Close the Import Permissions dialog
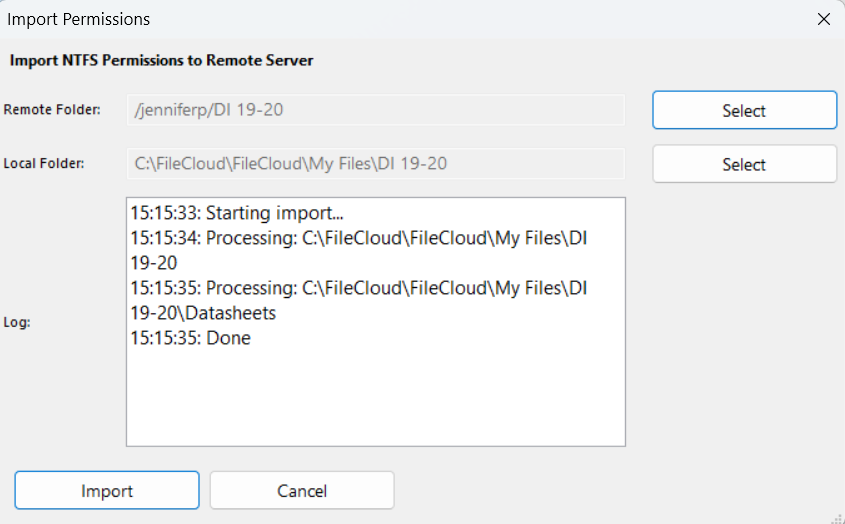This screenshot has width=845, height=524. [x=823, y=19]
